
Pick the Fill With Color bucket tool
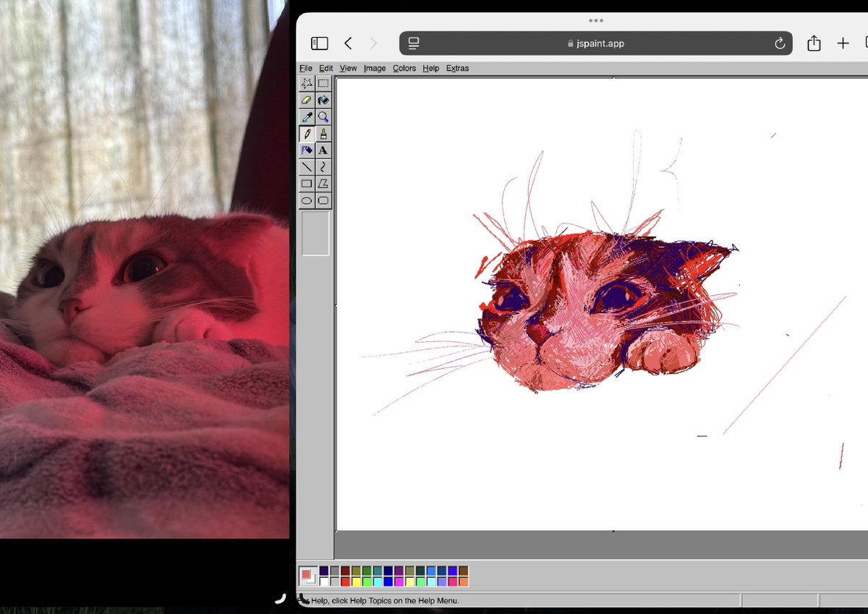point(323,100)
